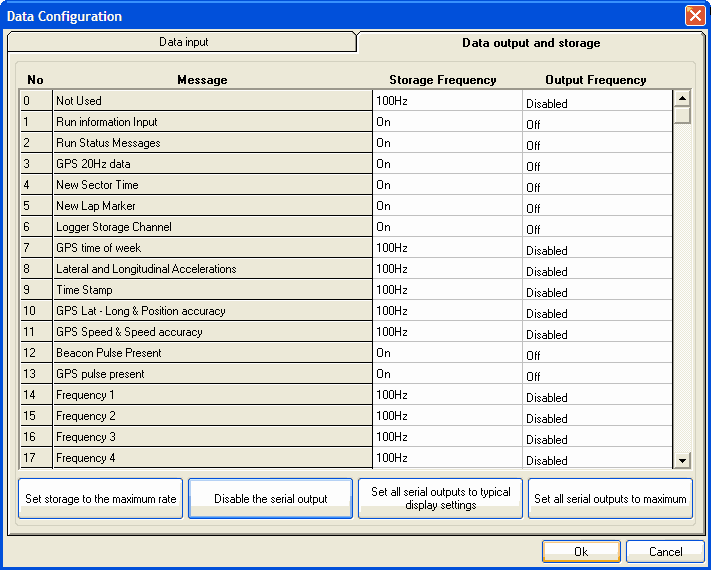
Task: Cancel the Data Configuration dialog
Action: (x=665, y=551)
